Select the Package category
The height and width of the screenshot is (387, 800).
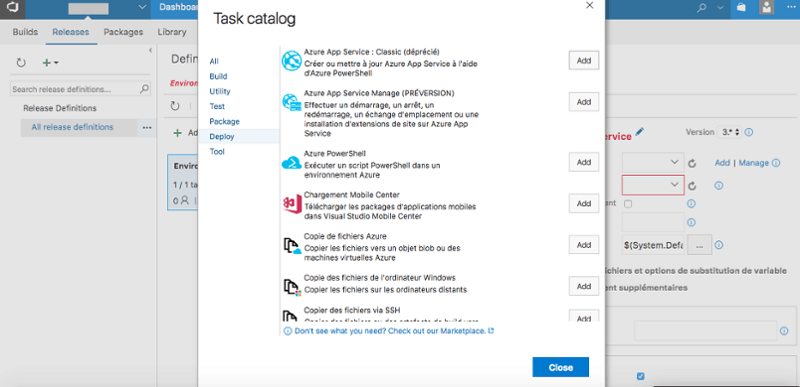tap(224, 121)
